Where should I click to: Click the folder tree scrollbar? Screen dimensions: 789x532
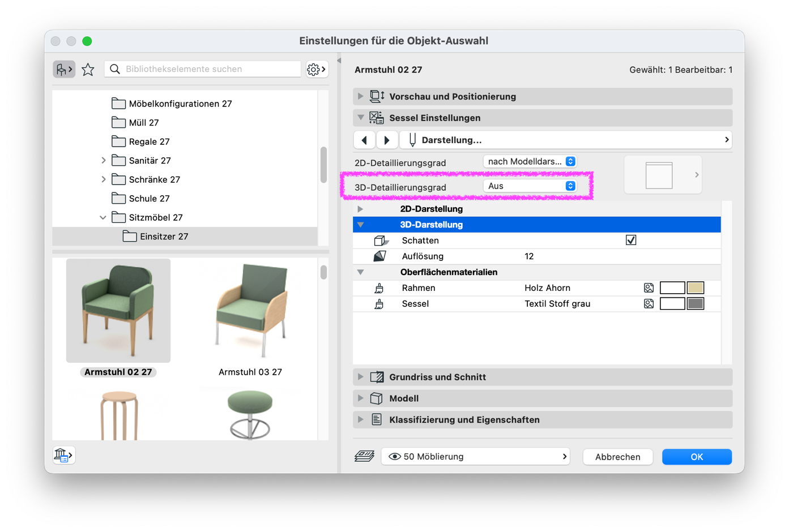323,165
